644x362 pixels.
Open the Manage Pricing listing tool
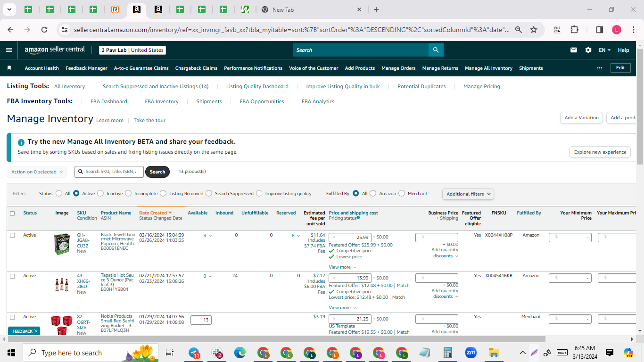pyautogui.click(x=482, y=86)
